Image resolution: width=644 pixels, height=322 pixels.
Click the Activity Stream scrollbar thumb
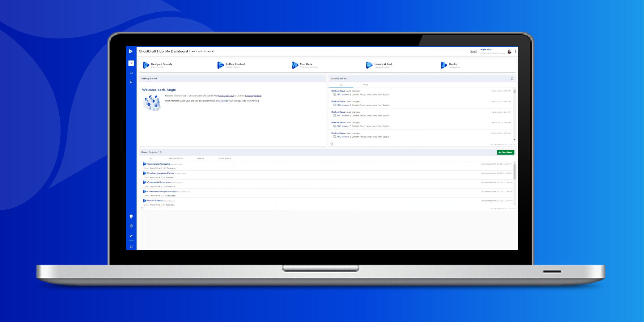(515, 91)
